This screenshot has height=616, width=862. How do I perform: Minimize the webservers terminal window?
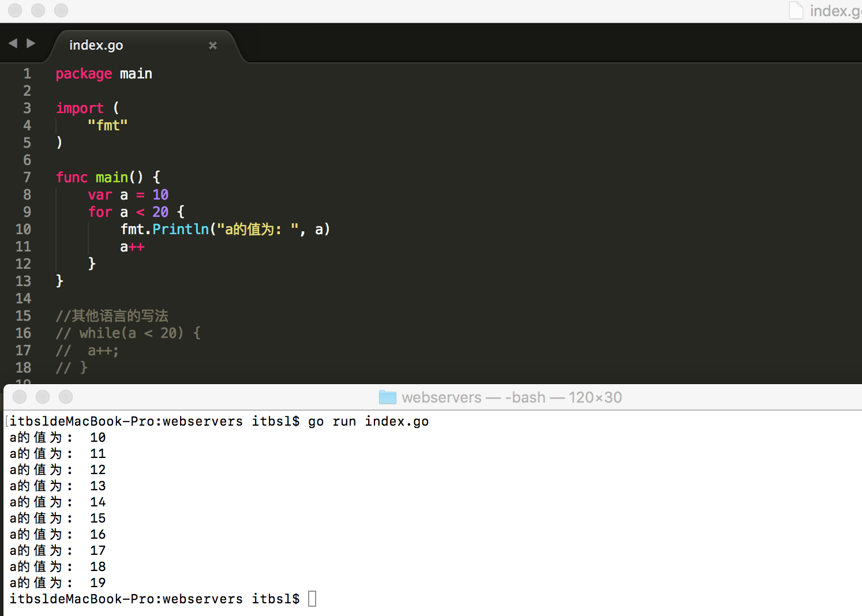pos(43,397)
